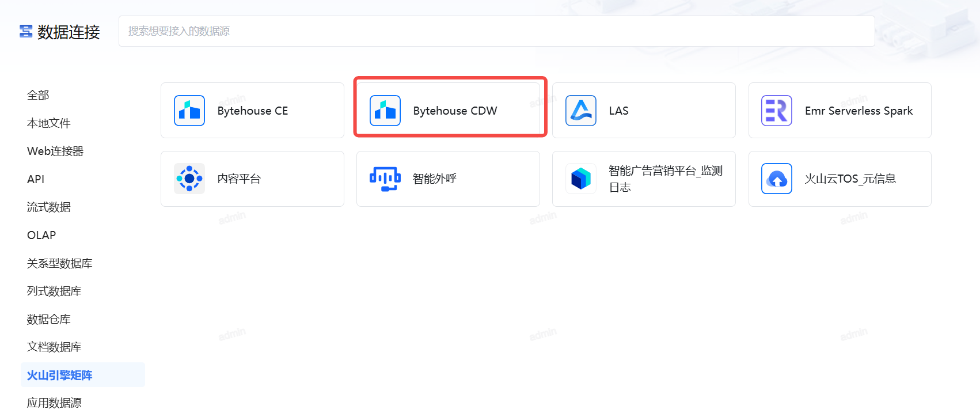Open the 智能外呼 label
Image resolution: width=980 pixels, height=413 pixels.
tap(435, 179)
